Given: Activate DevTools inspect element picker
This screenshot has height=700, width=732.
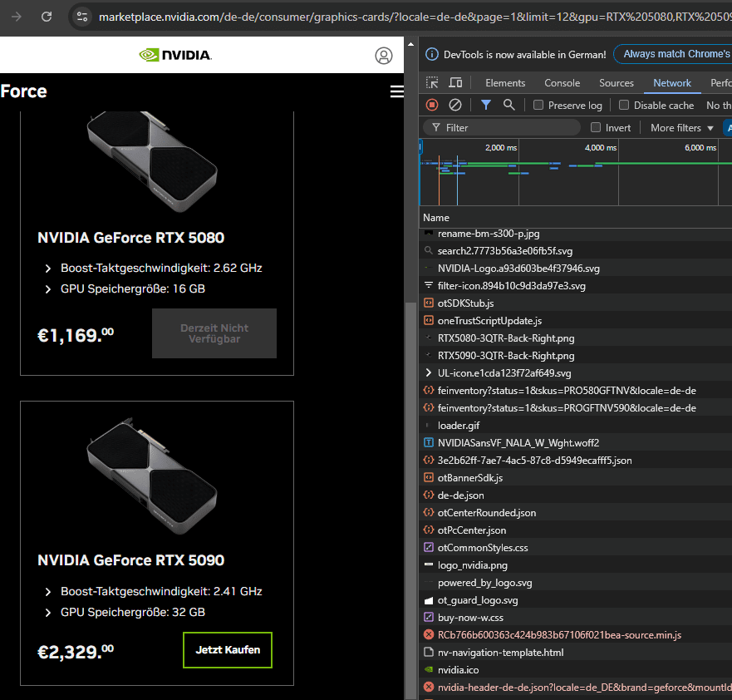Looking at the screenshot, I should click(x=432, y=82).
